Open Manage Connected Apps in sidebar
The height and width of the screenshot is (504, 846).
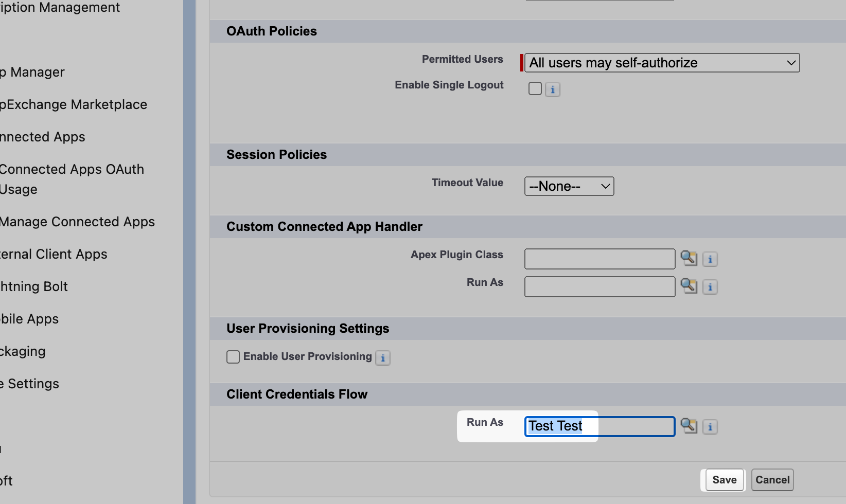(77, 222)
